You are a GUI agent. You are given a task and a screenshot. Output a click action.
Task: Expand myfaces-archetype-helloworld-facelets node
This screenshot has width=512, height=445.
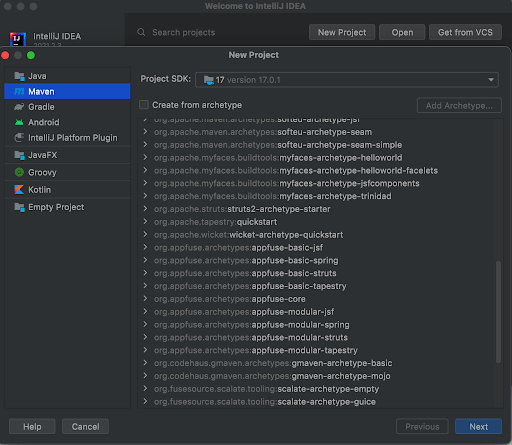pos(145,170)
